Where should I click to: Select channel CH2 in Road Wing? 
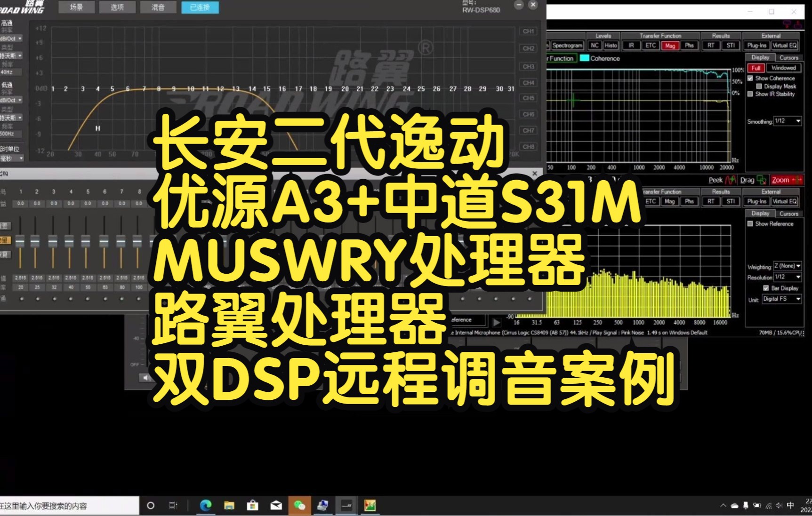point(529,48)
